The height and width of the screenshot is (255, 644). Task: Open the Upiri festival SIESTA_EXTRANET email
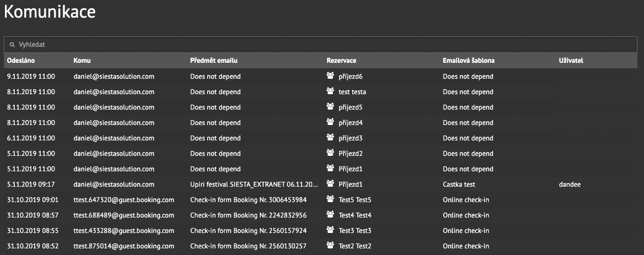(x=254, y=185)
